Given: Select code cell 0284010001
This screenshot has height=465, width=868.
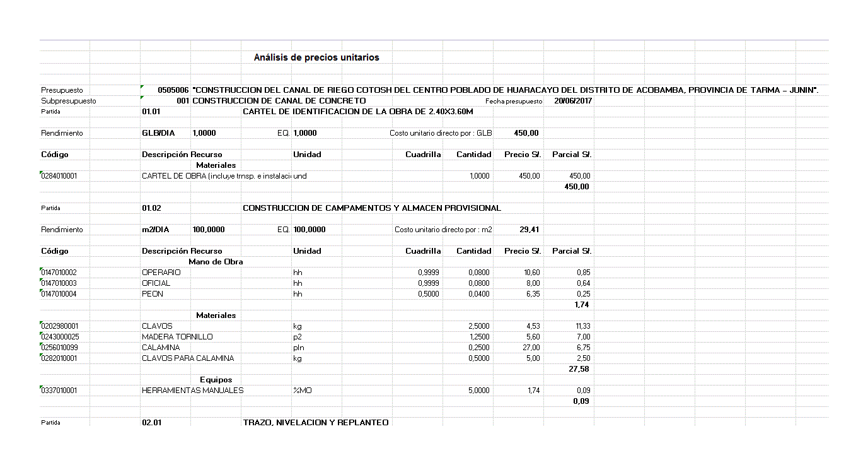Looking at the screenshot, I should (59, 176).
